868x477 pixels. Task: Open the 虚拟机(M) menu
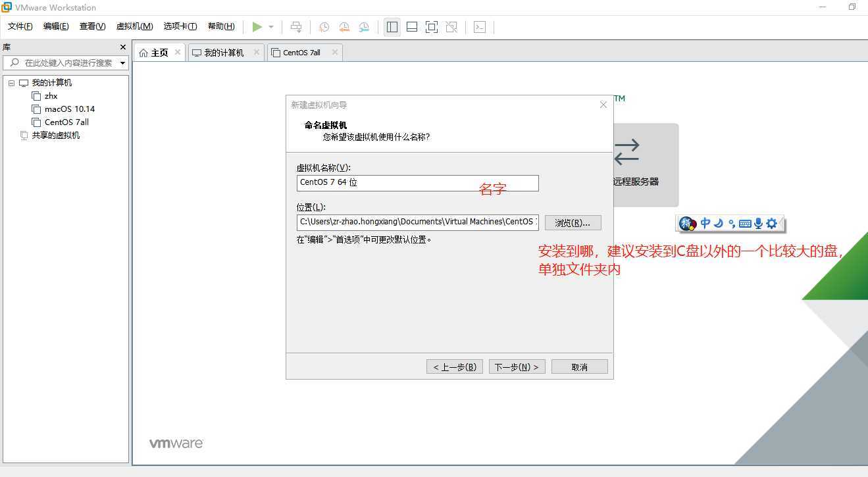tap(134, 26)
